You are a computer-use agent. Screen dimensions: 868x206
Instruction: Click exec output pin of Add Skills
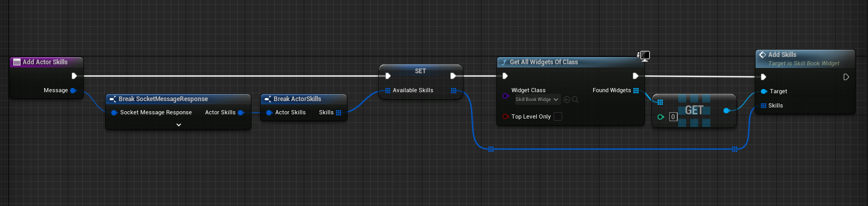(846, 77)
